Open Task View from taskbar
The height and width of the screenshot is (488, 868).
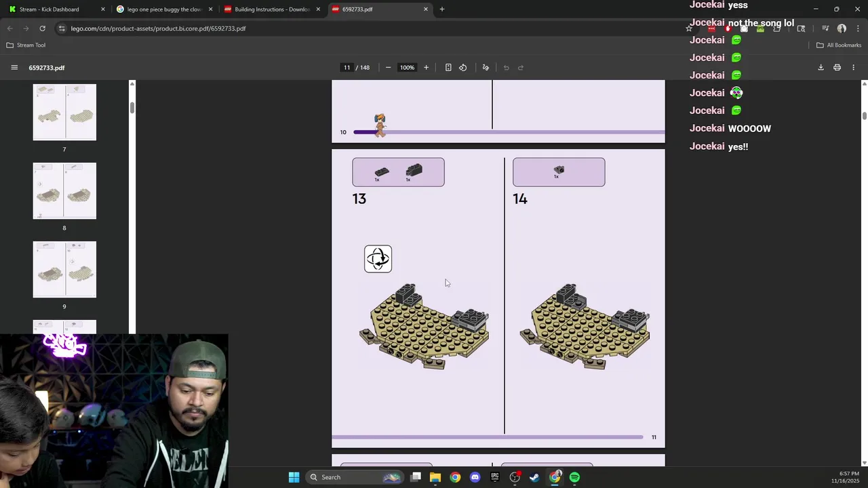(x=416, y=477)
